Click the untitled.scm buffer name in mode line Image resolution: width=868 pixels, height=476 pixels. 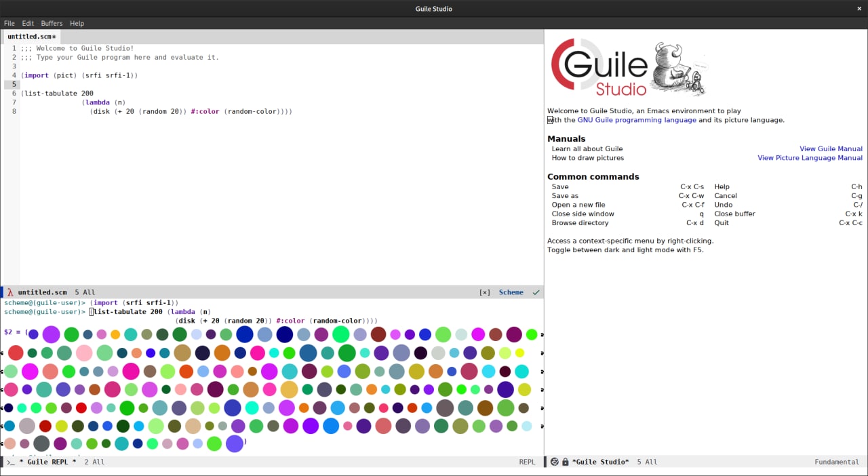click(x=42, y=292)
